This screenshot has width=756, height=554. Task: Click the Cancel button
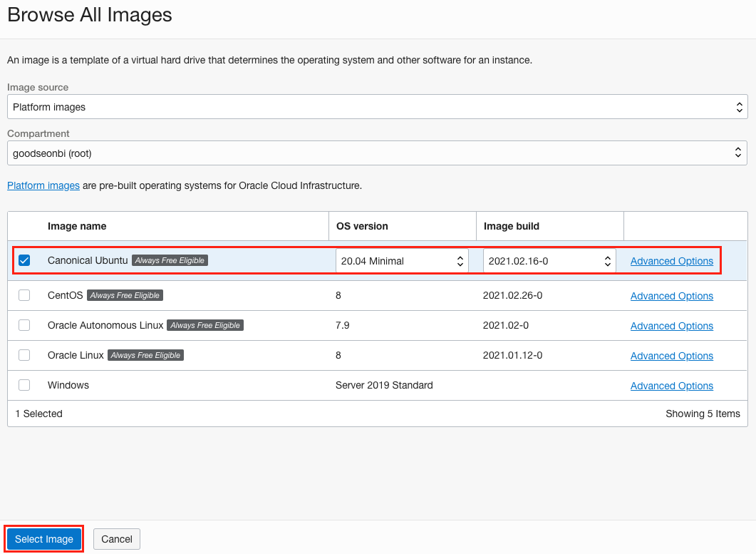click(117, 539)
